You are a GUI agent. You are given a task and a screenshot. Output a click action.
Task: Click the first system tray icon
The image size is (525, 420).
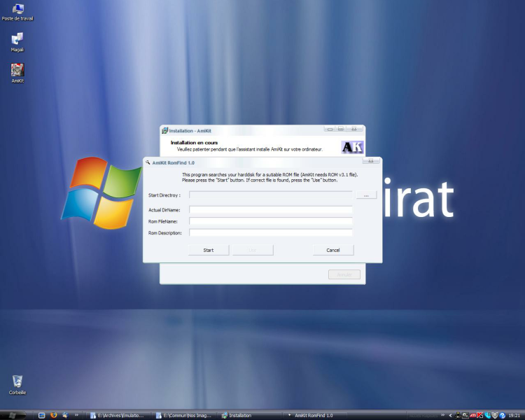click(458, 415)
